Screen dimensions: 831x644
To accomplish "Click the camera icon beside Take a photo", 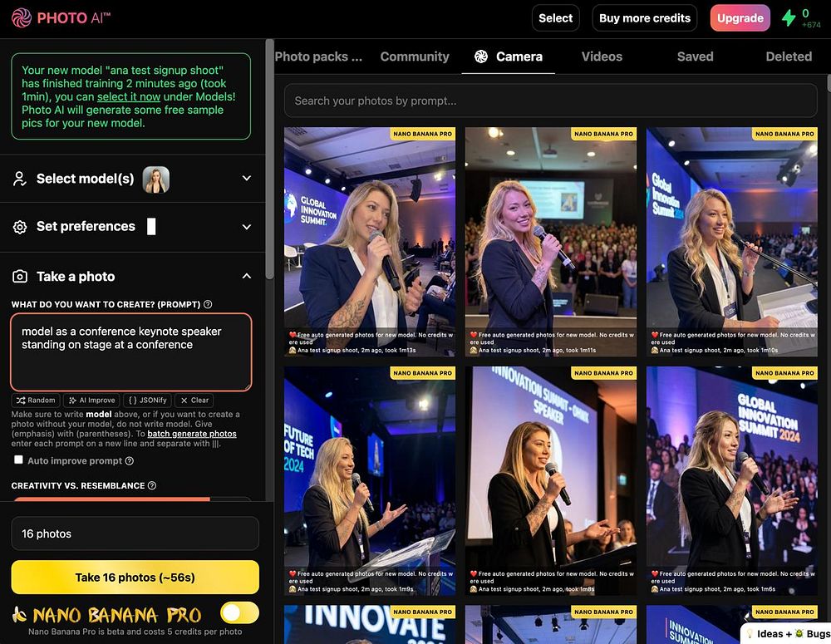I will pyautogui.click(x=20, y=276).
